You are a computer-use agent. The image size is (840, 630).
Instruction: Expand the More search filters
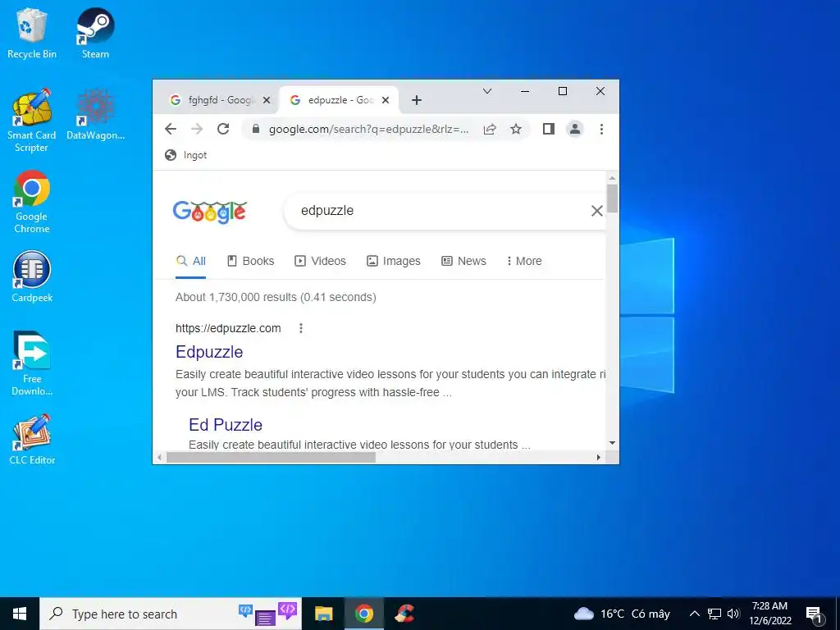pyautogui.click(x=524, y=261)
